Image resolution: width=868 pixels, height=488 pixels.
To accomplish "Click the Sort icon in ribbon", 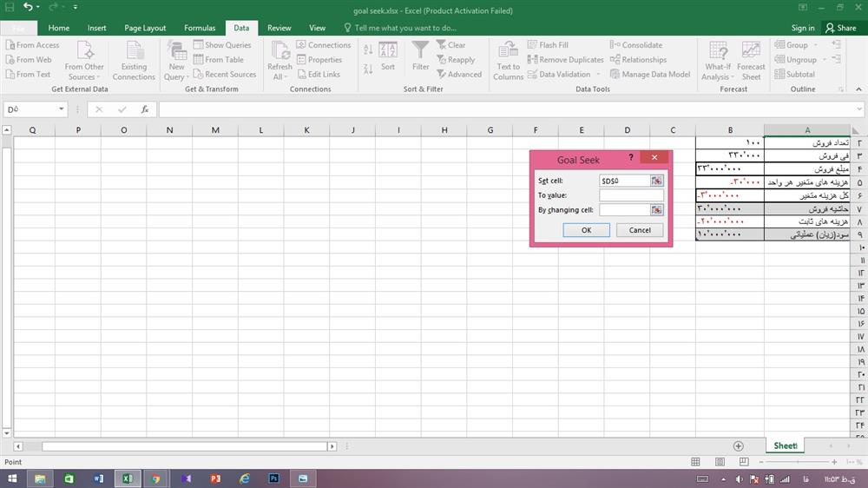I will pyautogui.click(x=388, y=52).
